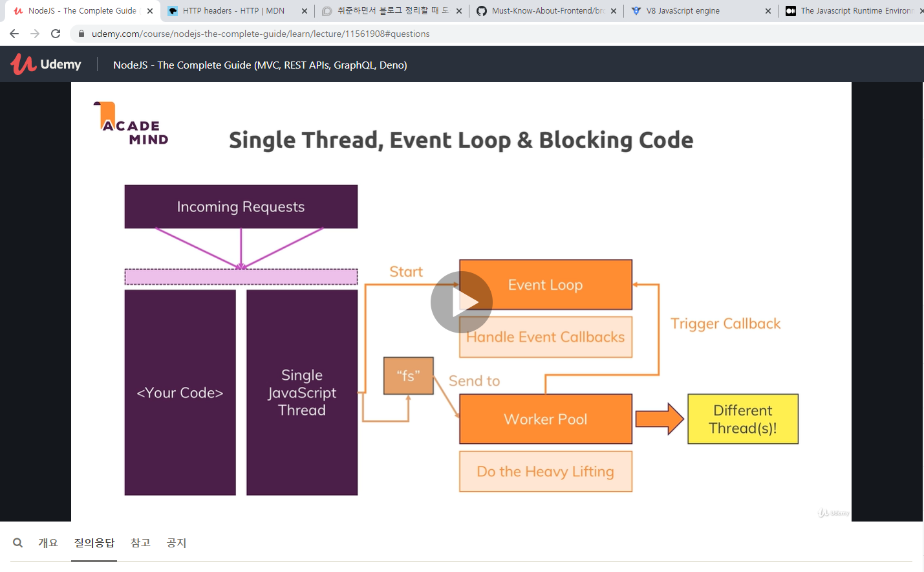Image resolution: width=924 pixels, height=572 pixels.
Task: Navigate back using the browser back arrow
Action: (x=14, y=34)
